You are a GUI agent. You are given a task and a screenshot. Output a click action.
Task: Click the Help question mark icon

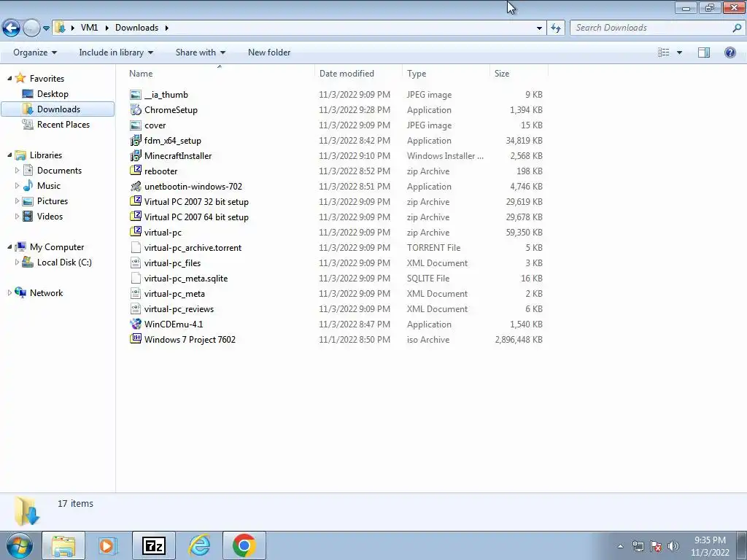729,52
